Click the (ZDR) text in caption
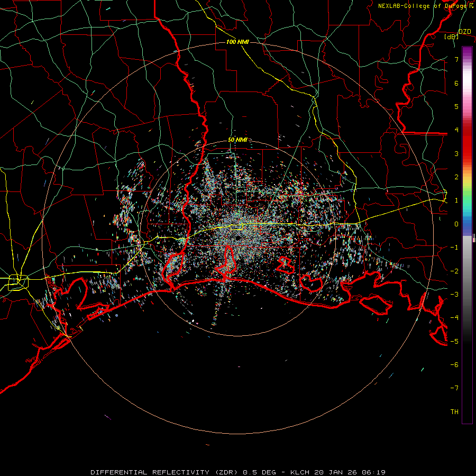 (x=226, y=472)
